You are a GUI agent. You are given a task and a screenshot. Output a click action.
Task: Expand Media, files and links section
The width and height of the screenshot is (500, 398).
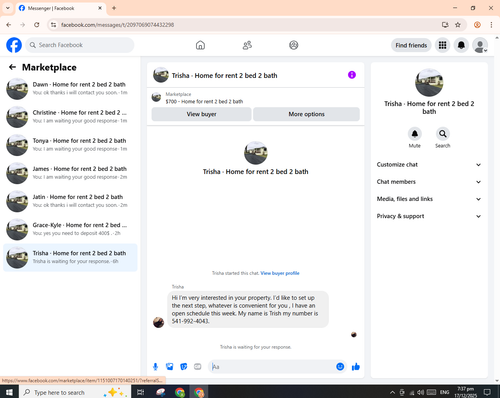tap(429, 199)
